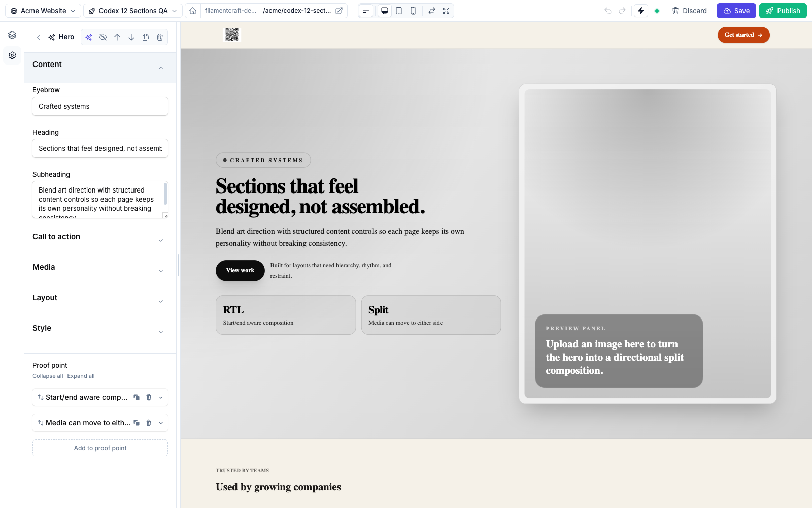Viewport: 812px width, 508px height.
Task: Delete the Hero section
Action: (160, 37)
